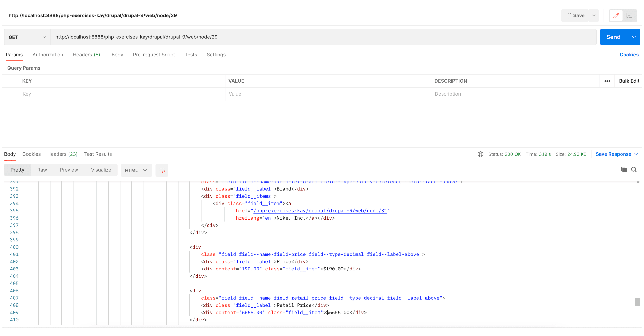Click the Key input cell
Screen dimensions: 644x336
pos(122,94)
